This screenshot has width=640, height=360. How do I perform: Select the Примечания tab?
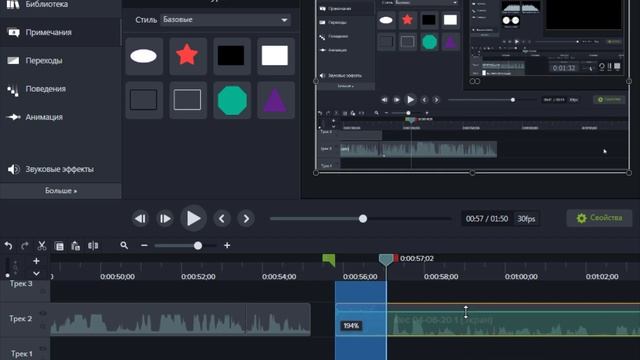point(60,32)
